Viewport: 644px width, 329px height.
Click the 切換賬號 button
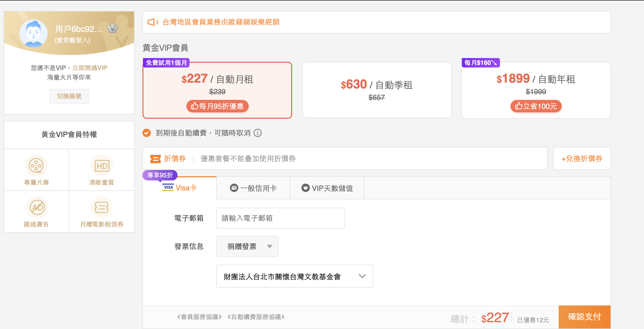point(69,96)
